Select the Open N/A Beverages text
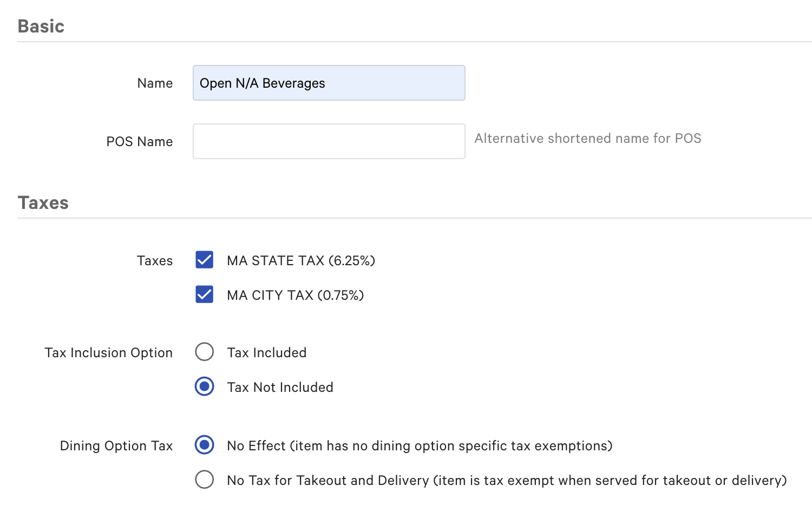This screenshot has height=525, width=812. [262, 83]
